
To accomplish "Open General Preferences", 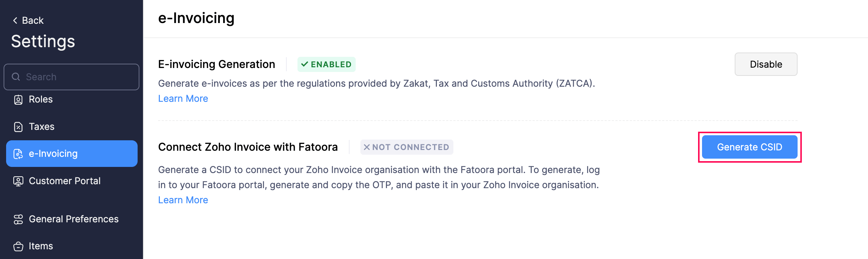I will click(x=74, y=219).
